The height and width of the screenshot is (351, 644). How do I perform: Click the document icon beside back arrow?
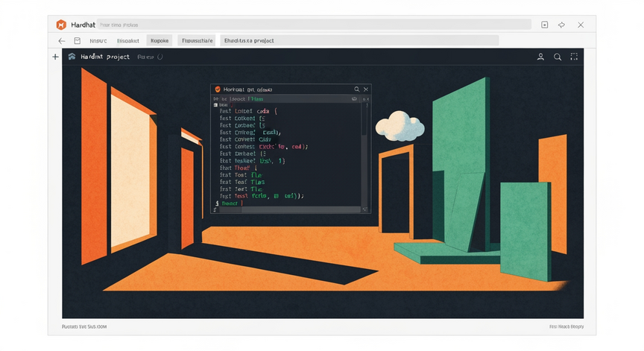78,41
